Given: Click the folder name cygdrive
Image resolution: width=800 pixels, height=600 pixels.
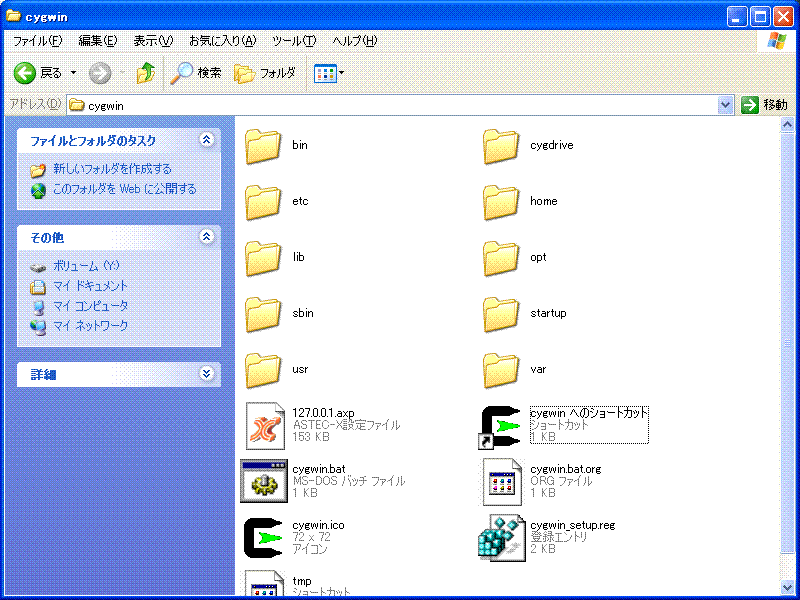Looking at the screenshot, I should pos(552,145).
